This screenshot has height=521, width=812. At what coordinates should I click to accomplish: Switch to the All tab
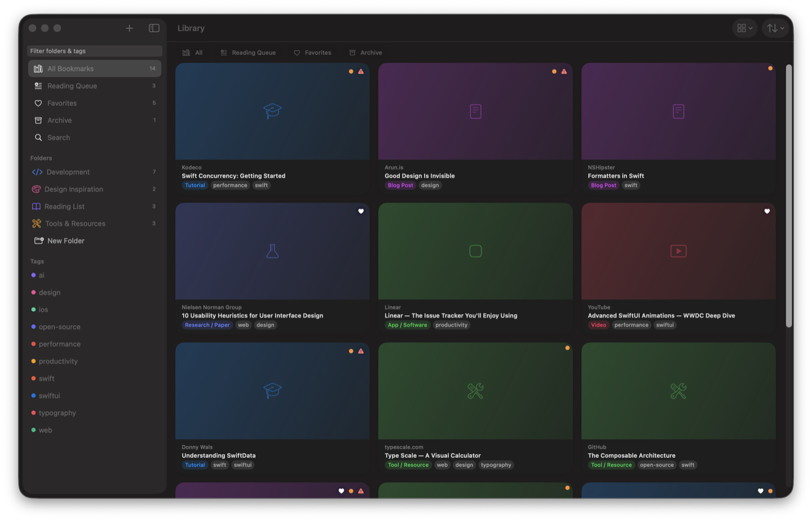coord(192,52)
